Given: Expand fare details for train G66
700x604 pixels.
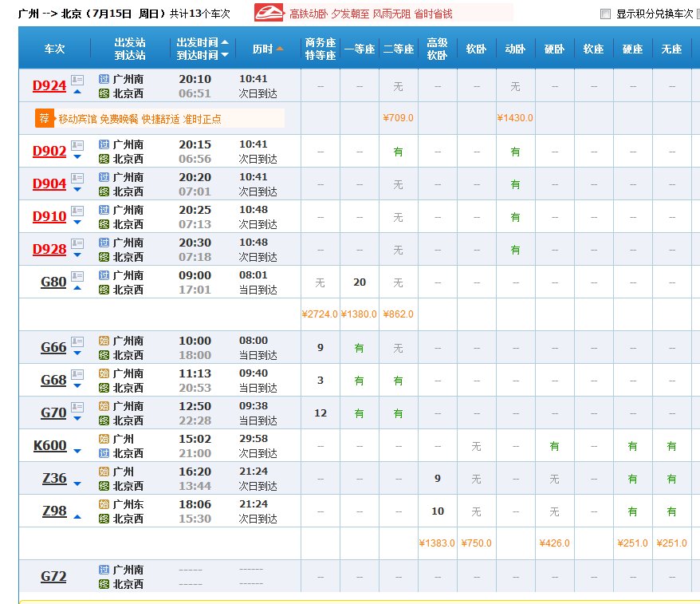Looking at the screenshot, I should tap(77, 353).
